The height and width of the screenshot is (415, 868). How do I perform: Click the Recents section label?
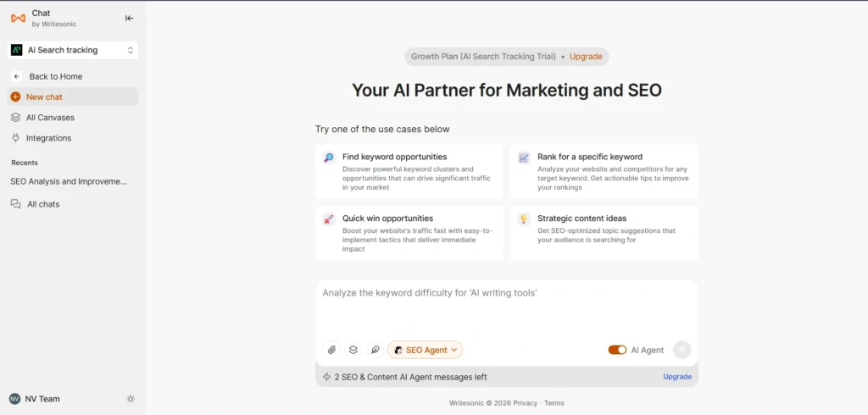click(25, 163)
